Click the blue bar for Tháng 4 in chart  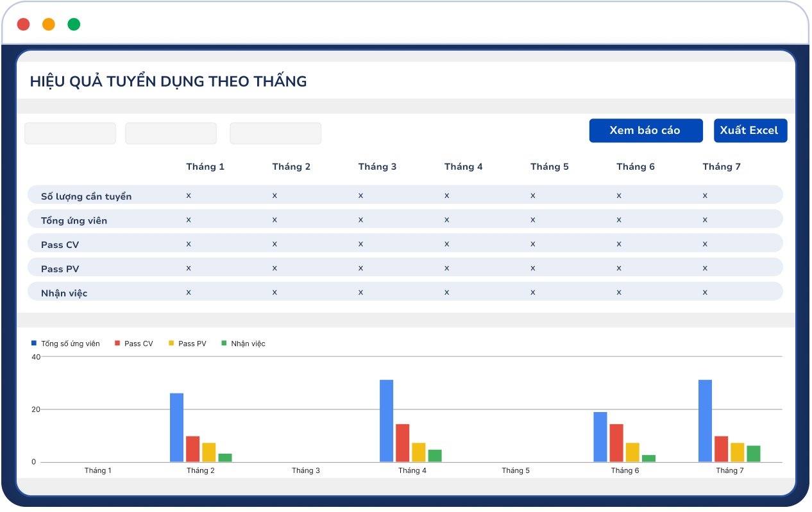[x=386, y=420]
